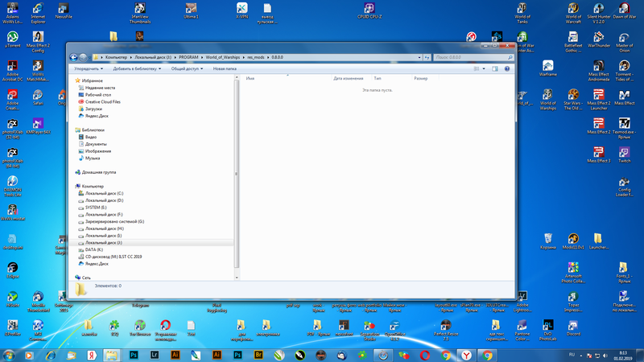
Task: Open the KMPlayer 64X desktop icon
Action: pyautogui.click(x=38, y=126)
